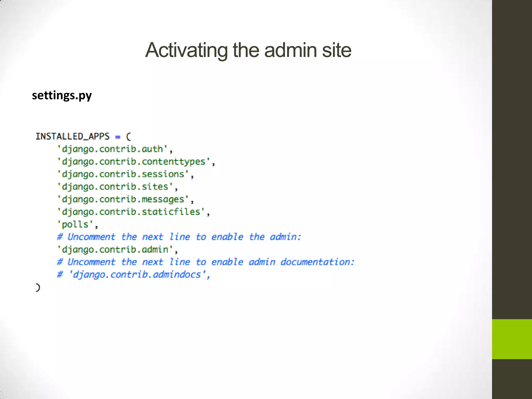Click the comment 'Uncomment the next line to enable the admin:'
Screen dimensions: 532x399
pos(179,237)
